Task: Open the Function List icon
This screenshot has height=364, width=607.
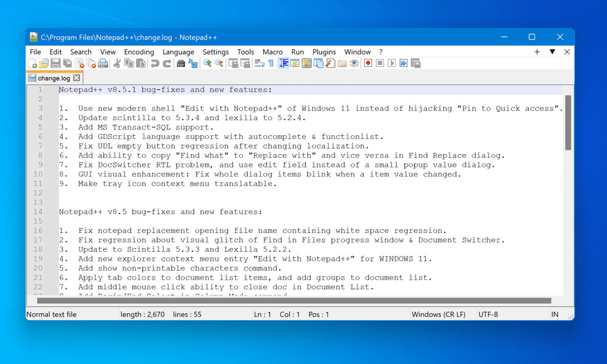Action: [x=331, y=64]
